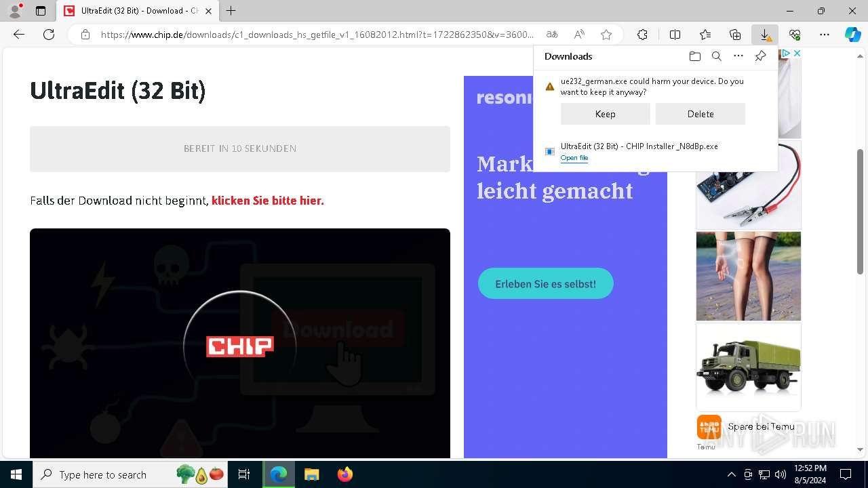
Task: Click the knee sleeve ad image
Action: click(x=749, y=276)
